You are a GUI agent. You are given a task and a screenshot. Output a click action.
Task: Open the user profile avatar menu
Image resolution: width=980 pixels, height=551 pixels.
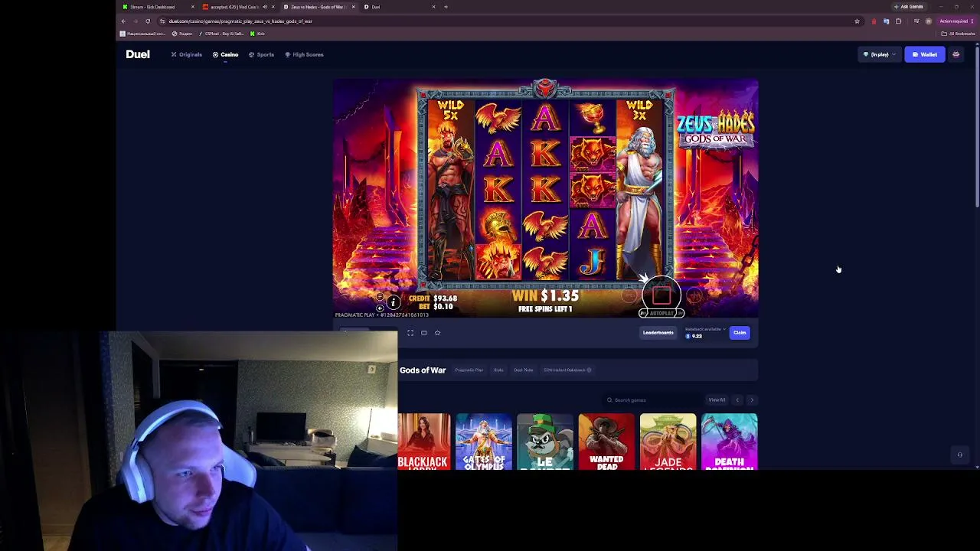[955, 54]
